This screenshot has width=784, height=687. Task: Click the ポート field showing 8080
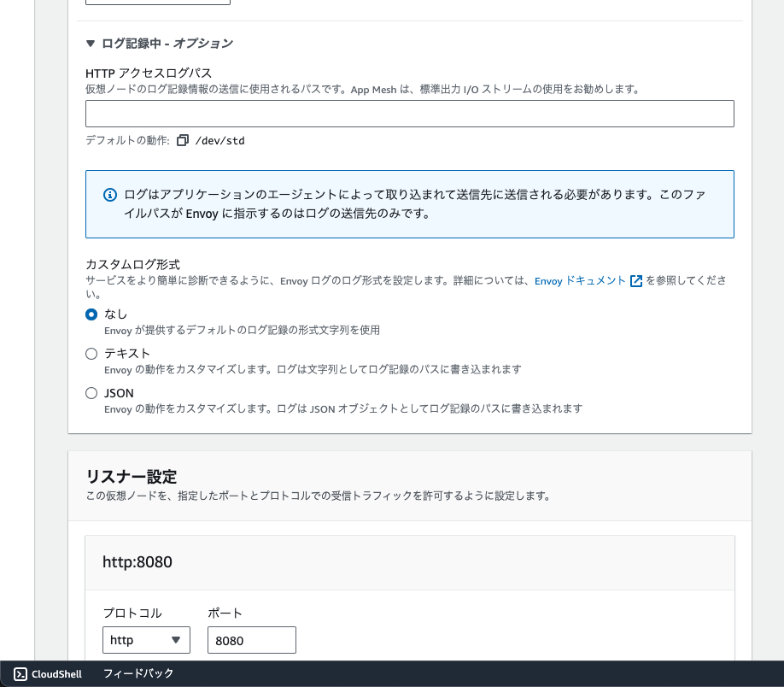point(251,640)
